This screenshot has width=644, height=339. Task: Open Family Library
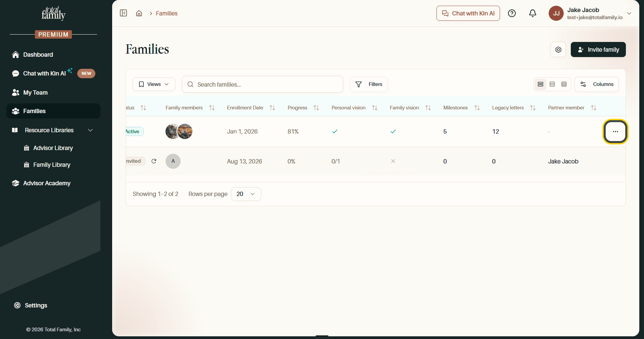[x=52, y=165]
